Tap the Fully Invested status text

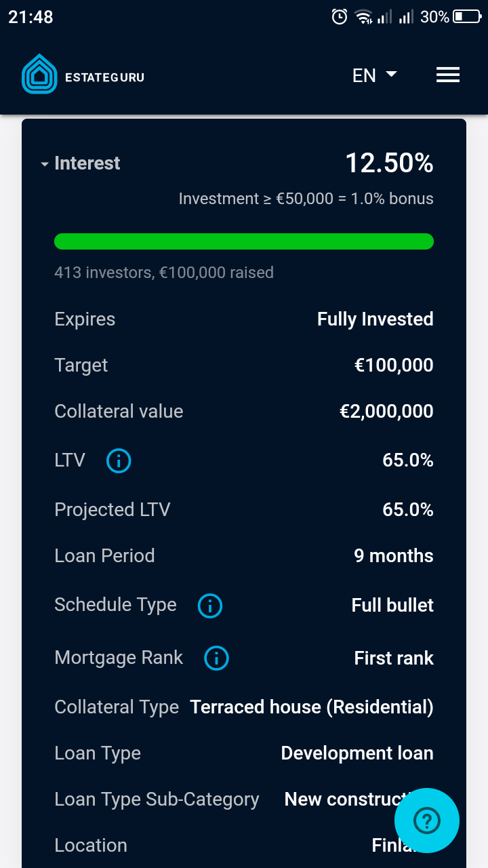(375, 319)
